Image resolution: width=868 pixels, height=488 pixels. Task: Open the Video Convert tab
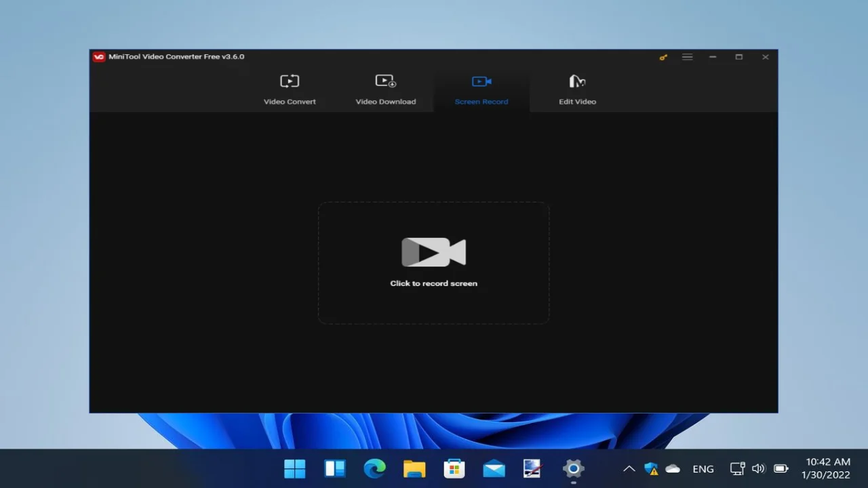pyautogui.click(x=290, y=89)
